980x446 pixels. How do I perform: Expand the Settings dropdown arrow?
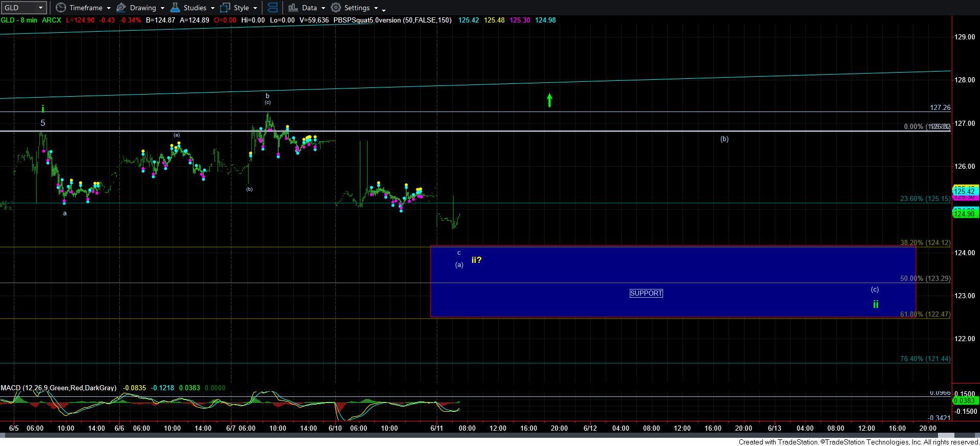[376, 8]
